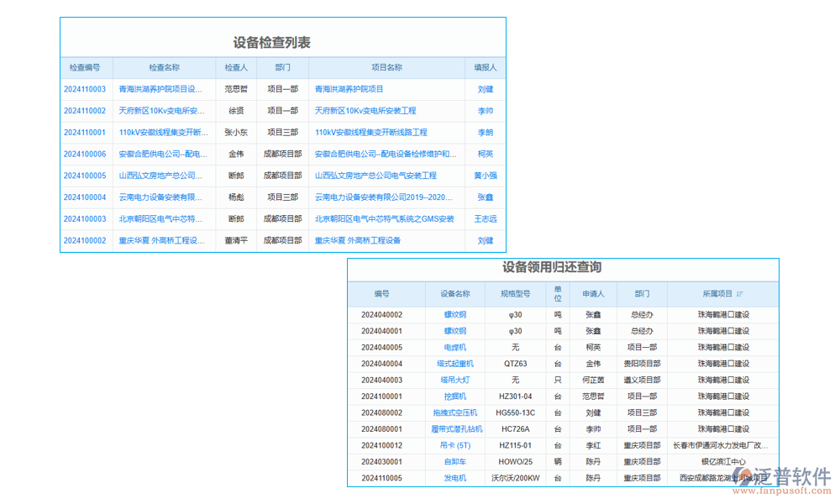The height and width of the screenshot is (504, 840).
Task: Click the 螺纹钢 equipment name link
Action: coord(454,314)
